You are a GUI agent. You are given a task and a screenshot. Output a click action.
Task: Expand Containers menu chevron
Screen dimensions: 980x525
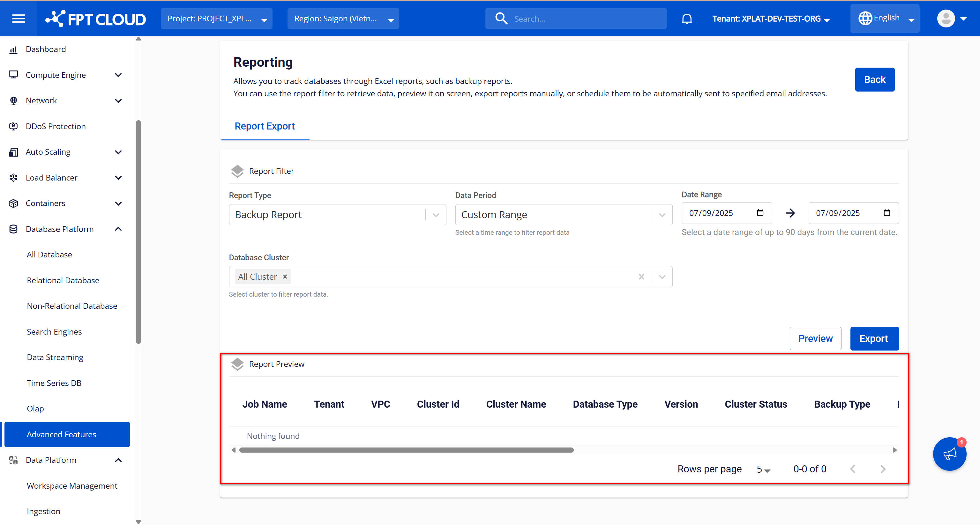click(118, 203)
